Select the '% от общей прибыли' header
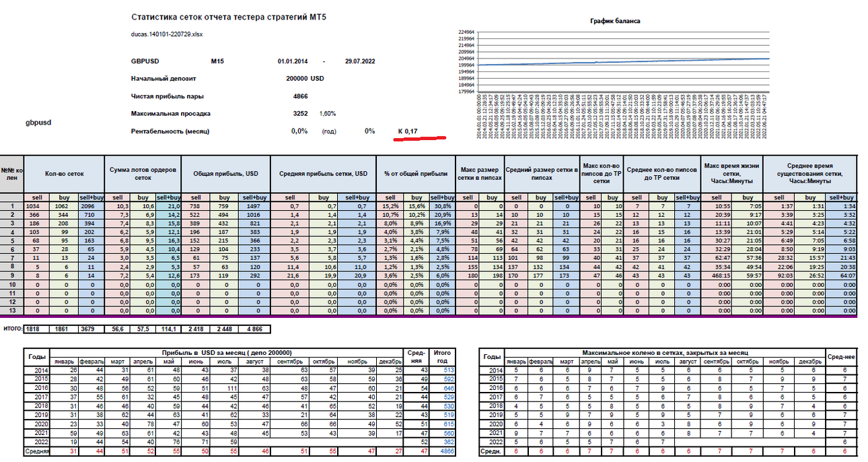This screenshot has width=868, height=462. pos(414,173)
